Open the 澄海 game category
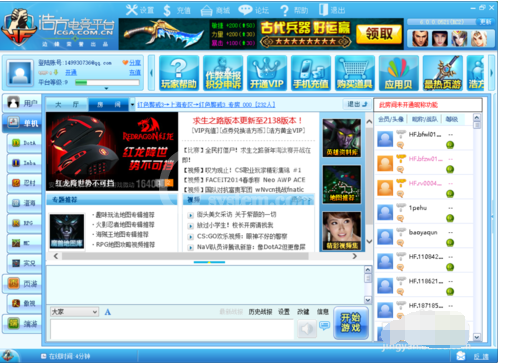Image resolution: width=511 pixels, height=363 pixels. (24, 203)
